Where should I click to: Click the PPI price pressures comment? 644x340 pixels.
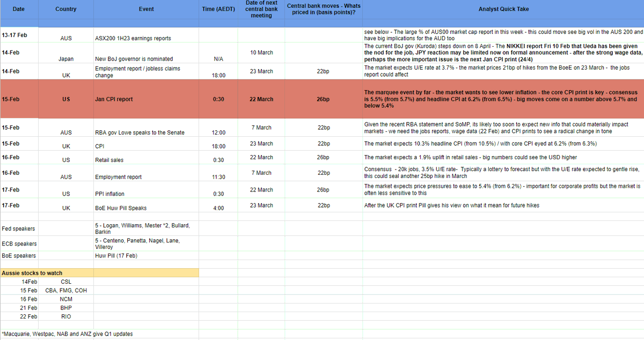click(x=503, y=190)
